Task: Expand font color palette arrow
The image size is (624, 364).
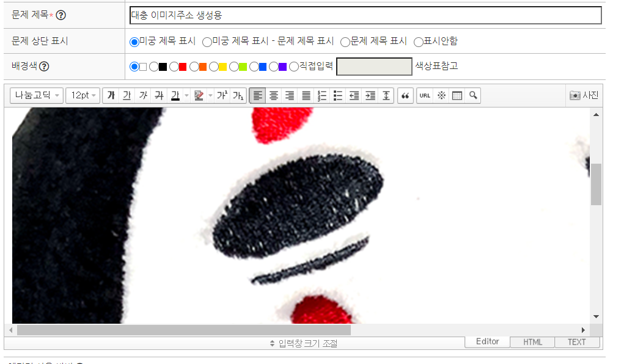Action: pyautogui.click(x=186, y=95)
